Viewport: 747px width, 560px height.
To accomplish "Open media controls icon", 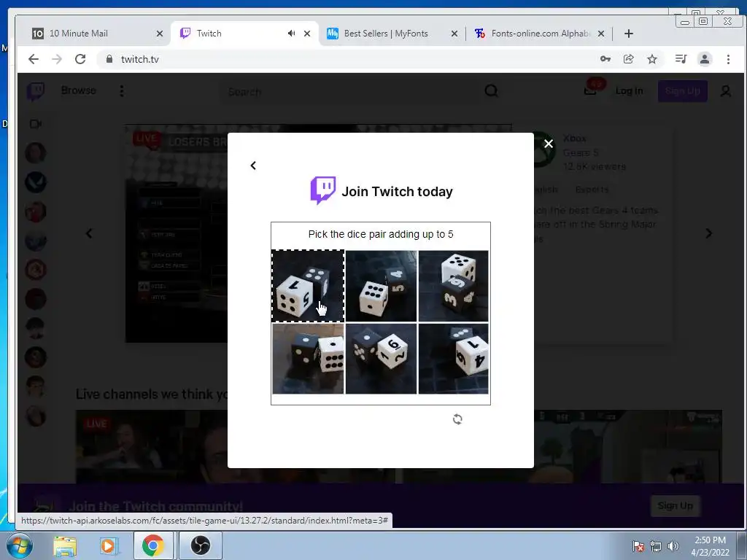I will [x=681, y=59].
